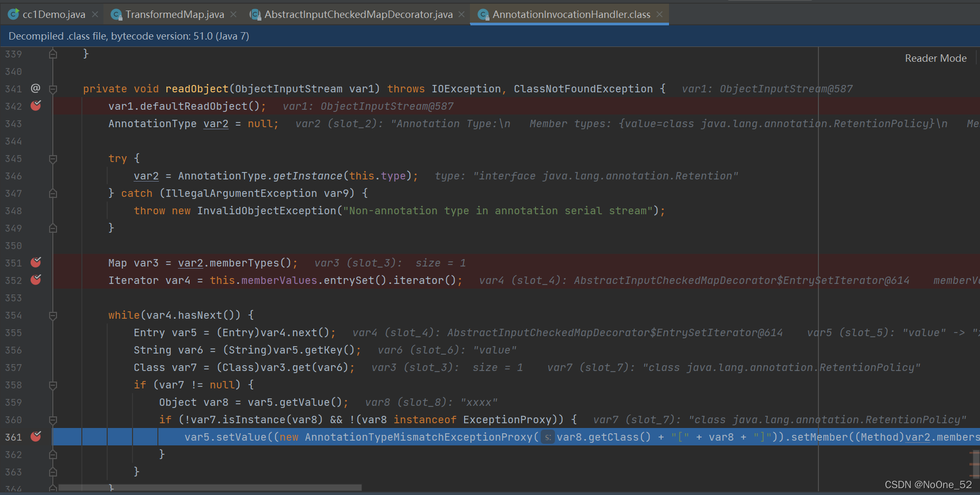980x495 pixels.
Task: Click getInstance on line 346
Action: (x=308, y=176)
